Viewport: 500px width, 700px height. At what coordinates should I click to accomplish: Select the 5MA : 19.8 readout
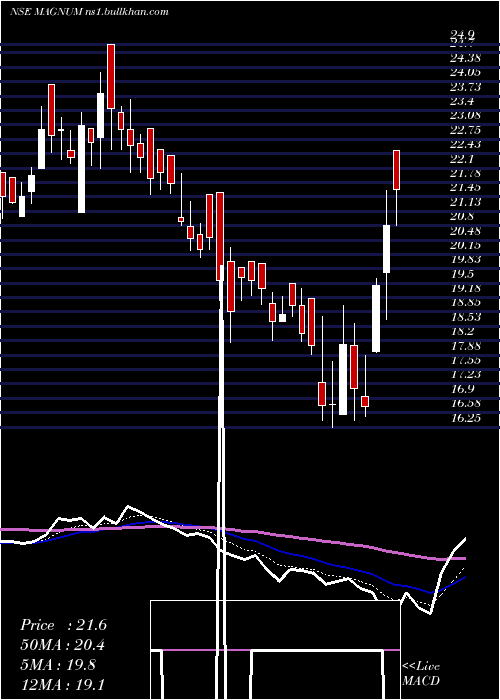[58, 664]
